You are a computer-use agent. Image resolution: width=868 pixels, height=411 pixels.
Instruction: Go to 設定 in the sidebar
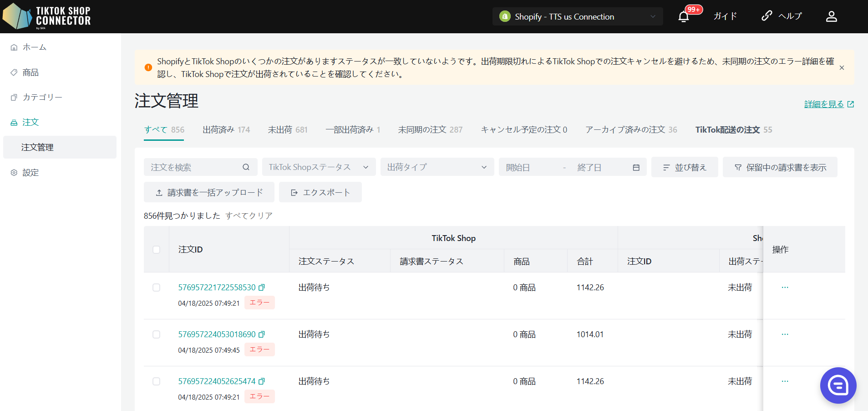tap(30, 173)
